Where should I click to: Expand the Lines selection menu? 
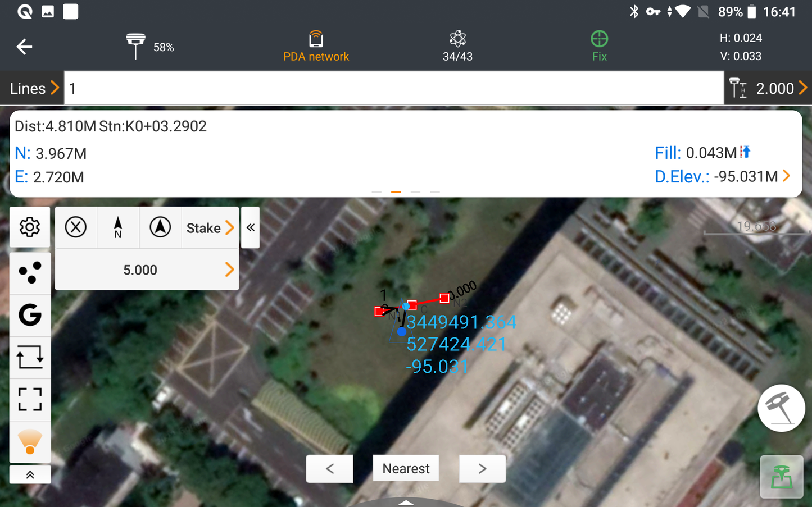tap(34, 88)
